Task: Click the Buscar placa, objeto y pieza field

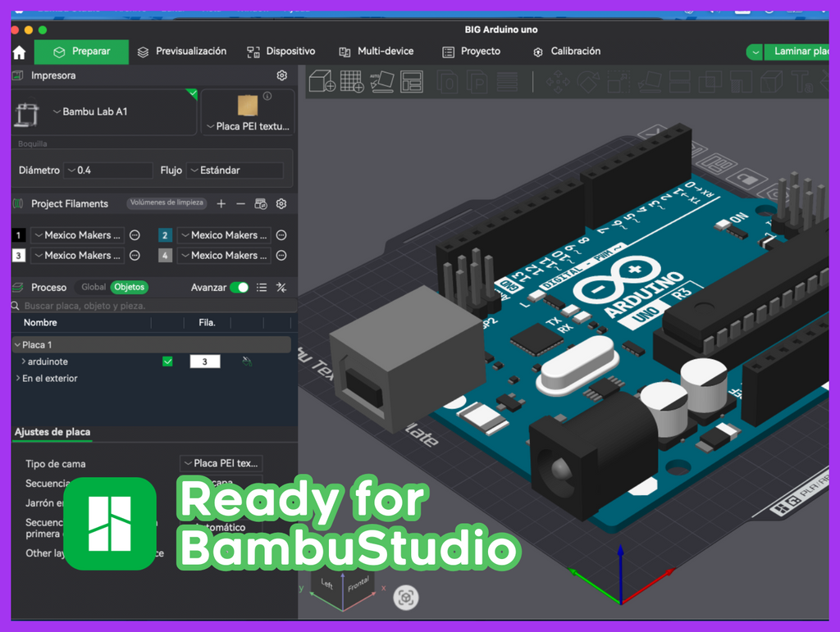Action: 154,306
